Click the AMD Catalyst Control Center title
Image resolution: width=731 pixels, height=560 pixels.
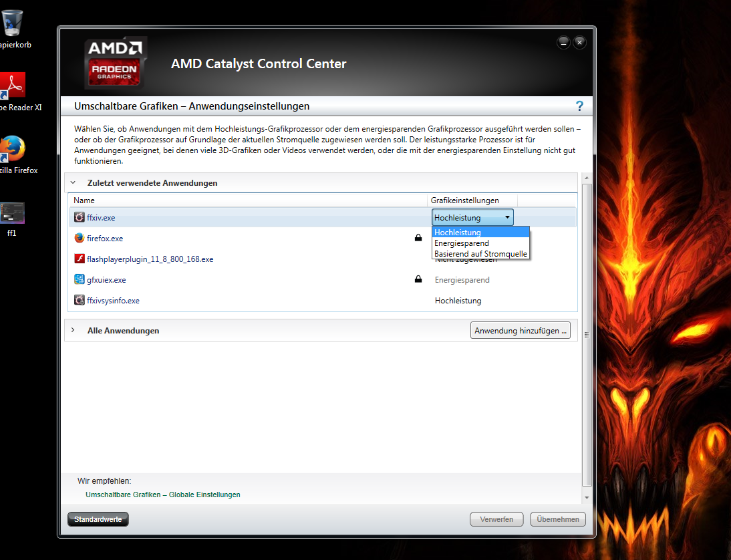(x=259, y=64)
